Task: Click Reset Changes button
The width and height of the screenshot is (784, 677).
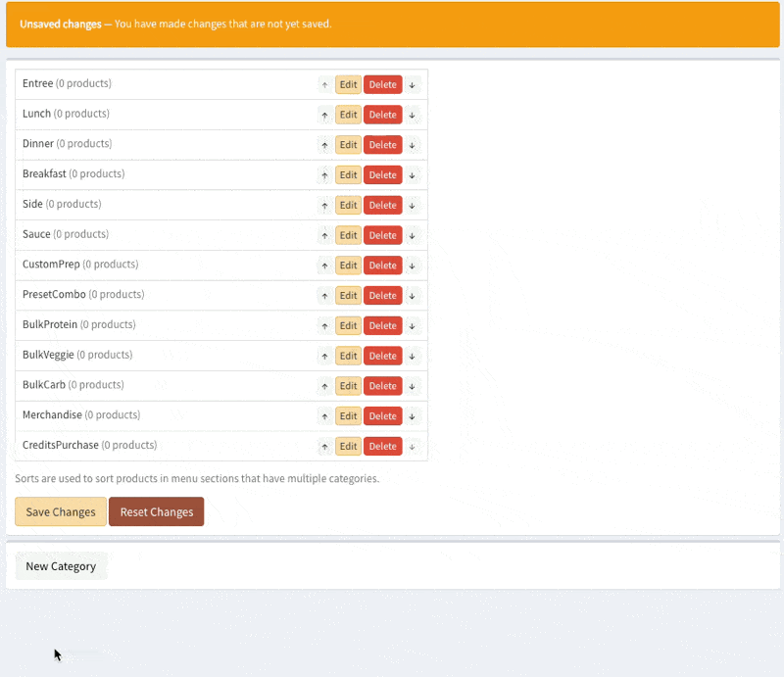Action: point(157,511)
